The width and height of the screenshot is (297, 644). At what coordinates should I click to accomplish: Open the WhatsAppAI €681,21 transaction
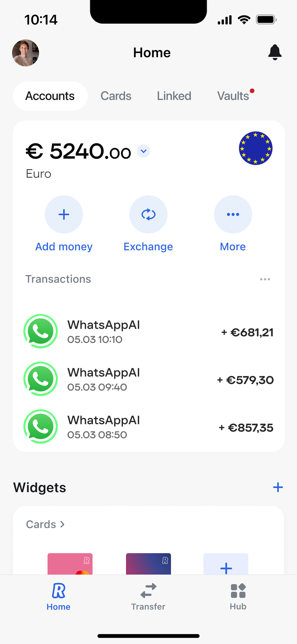[148, 332]
